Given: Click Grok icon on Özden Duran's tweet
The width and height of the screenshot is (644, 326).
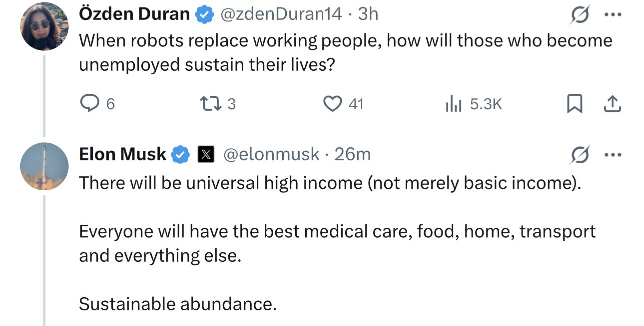Looking at the screenshot, I should click(579, 15).
